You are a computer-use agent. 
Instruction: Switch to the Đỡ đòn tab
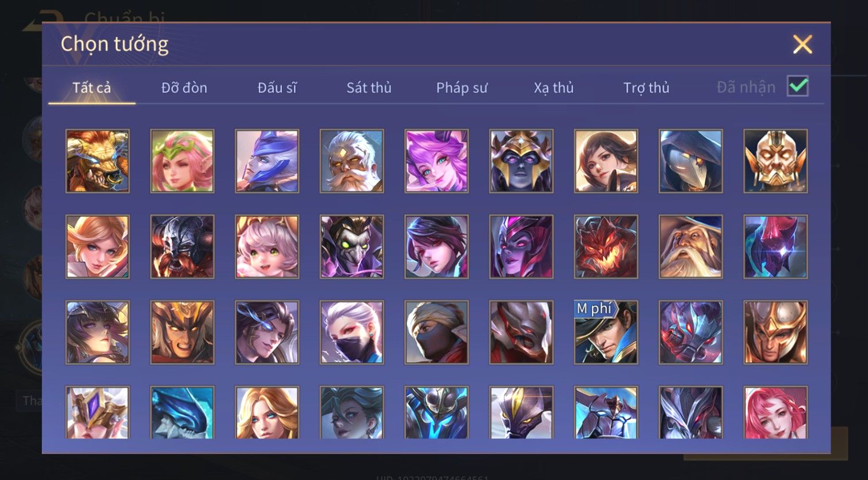tap(184, 88)
